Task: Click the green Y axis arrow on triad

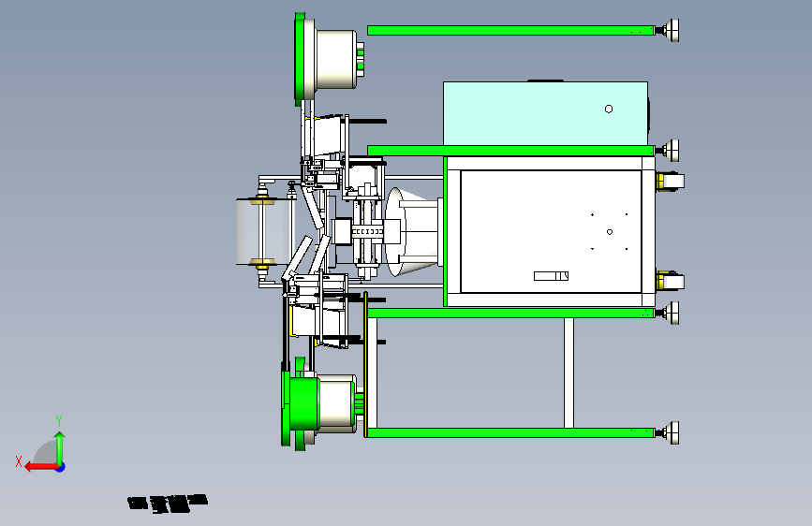Action: (60, 447)
